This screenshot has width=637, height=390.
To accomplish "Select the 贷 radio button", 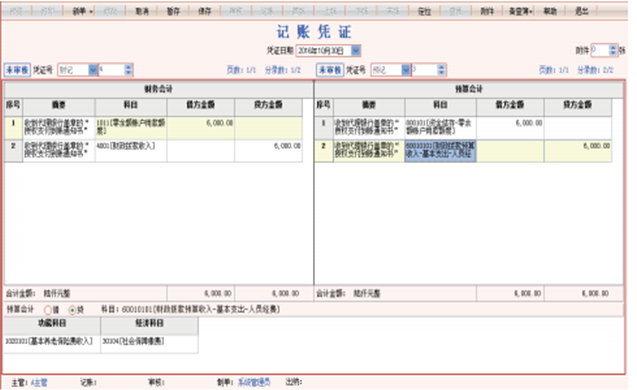I will [72, 310].
